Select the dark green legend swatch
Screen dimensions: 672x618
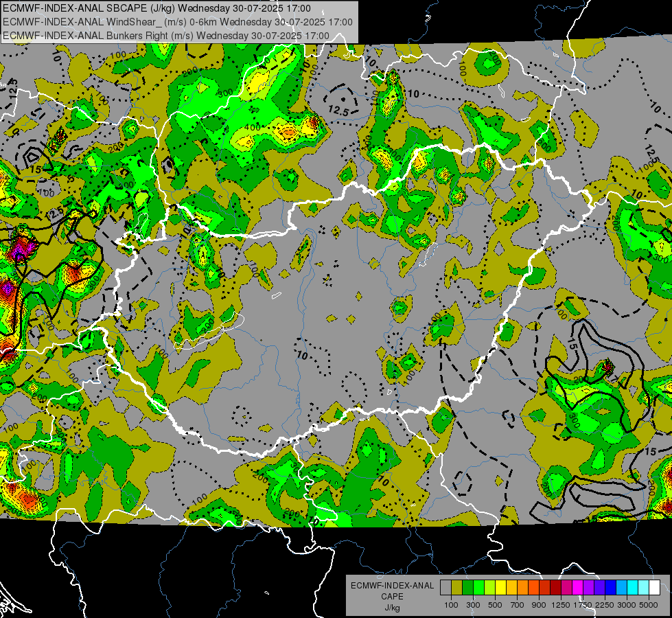click(467, 588)
